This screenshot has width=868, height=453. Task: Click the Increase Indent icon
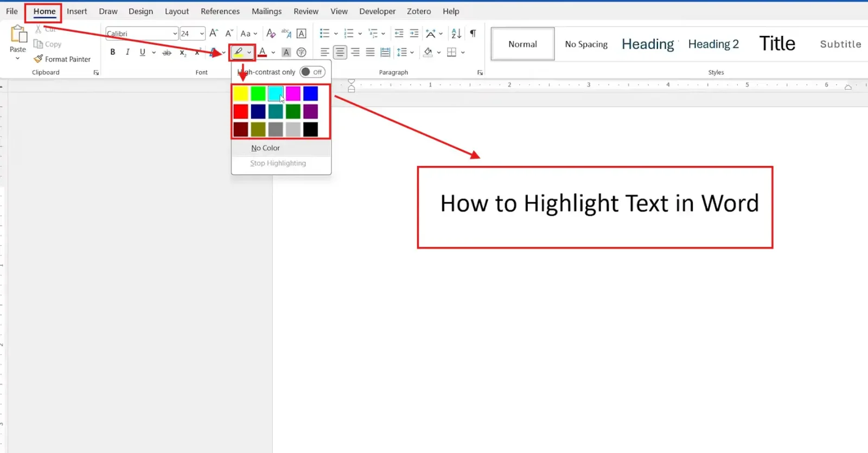pos(414,33)
